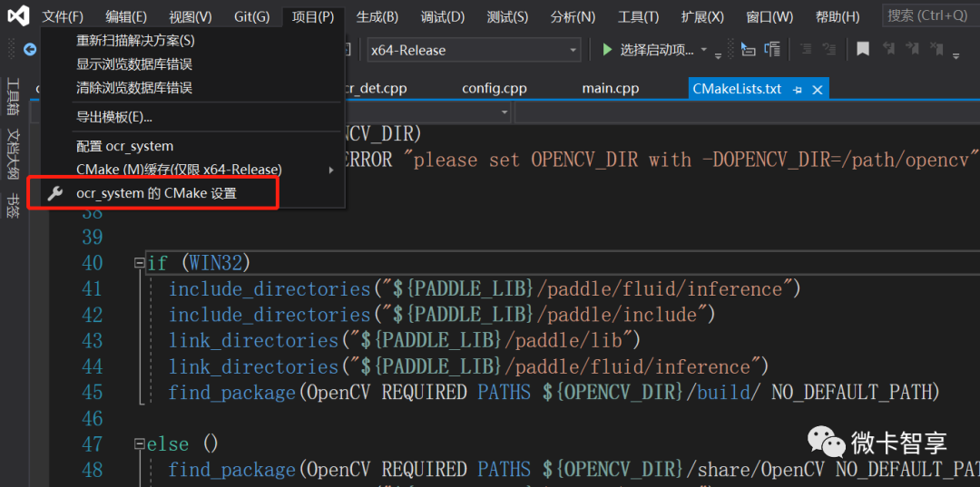The height and width of the screenshot is (487, 980).
Task: Open bookmark toolbar overflow options
Action: point(955,55)
